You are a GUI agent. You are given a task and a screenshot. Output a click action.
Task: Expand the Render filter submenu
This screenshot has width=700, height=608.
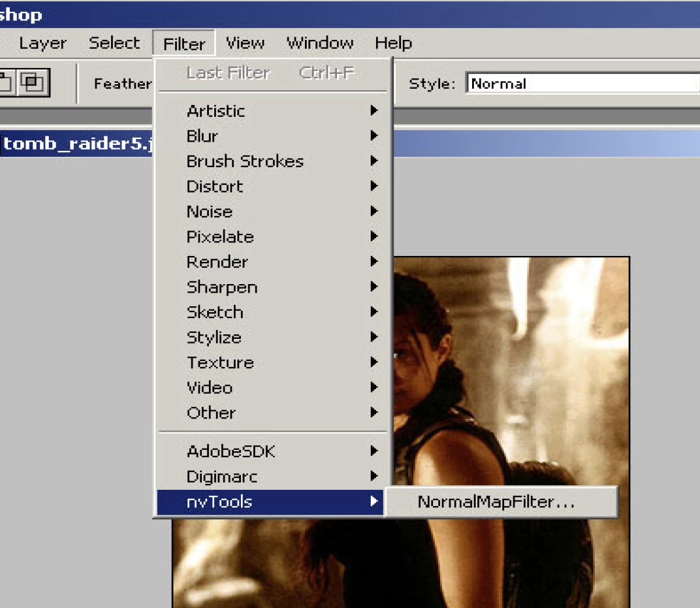click(270, 262)
